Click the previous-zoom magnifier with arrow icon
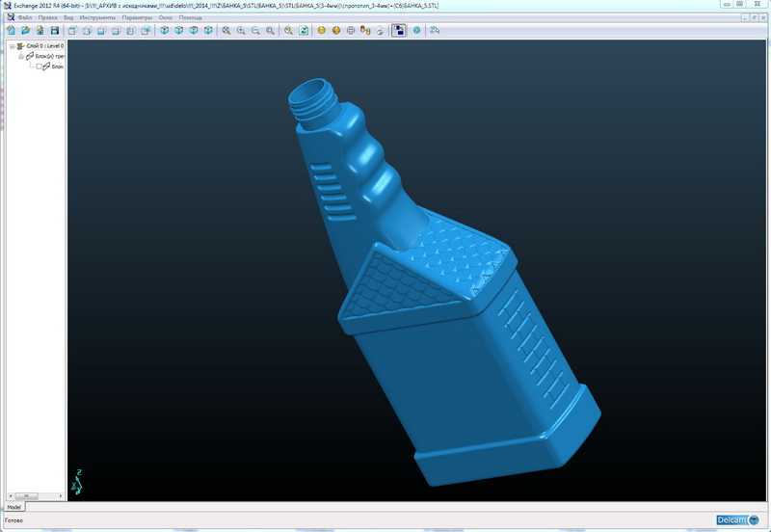Screen dimensions: 771x532 tap(288, 31)
